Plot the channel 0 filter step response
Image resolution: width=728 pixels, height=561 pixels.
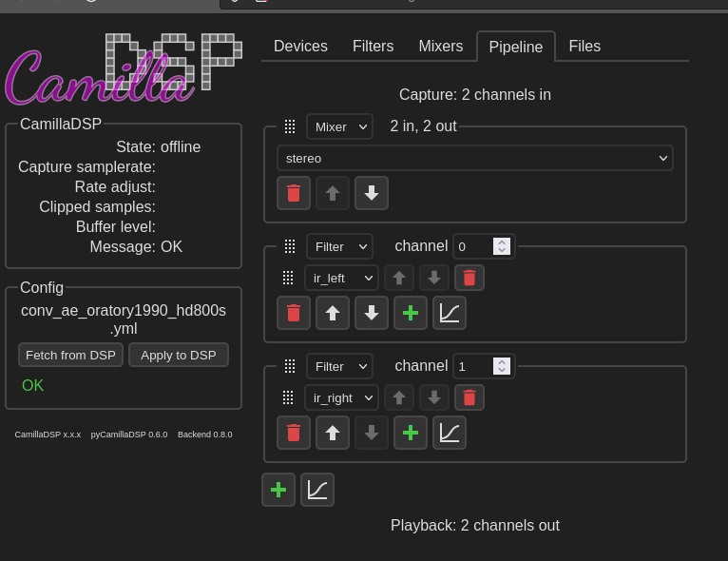click(450, 313)
